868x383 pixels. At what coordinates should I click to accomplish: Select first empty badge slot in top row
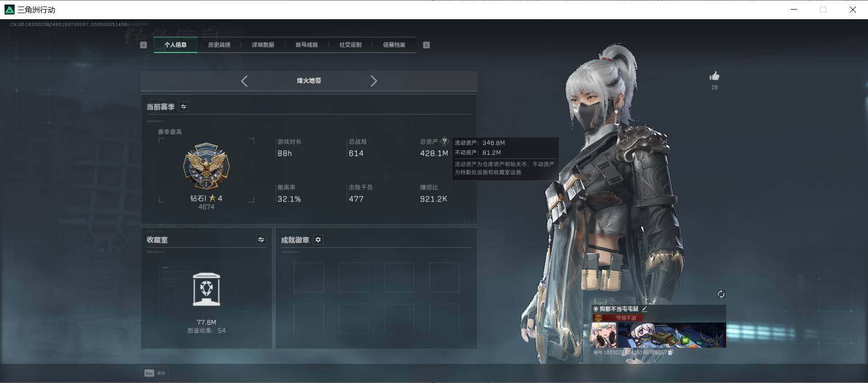pos(309,277)
